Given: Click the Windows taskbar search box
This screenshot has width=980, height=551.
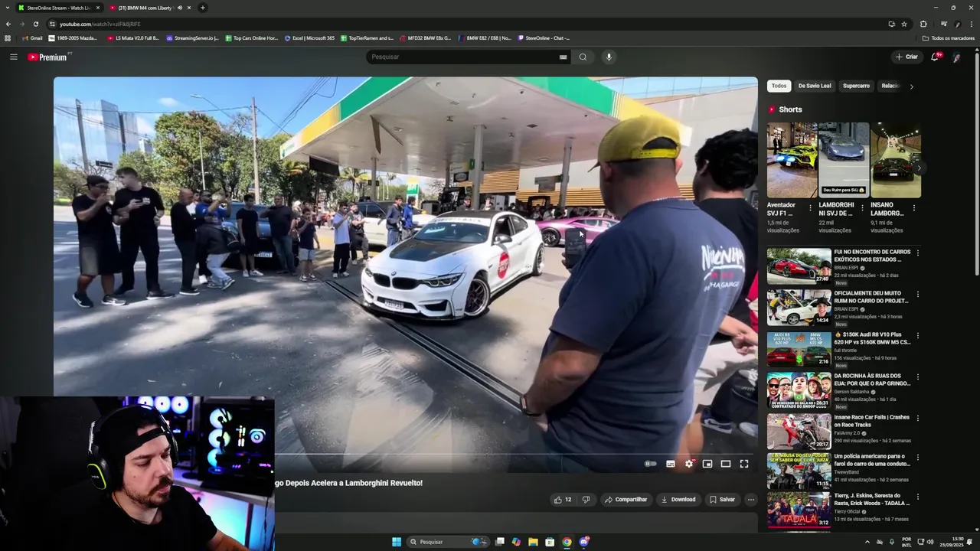Looking at the screenshot, I should click(x=448, y=542).
